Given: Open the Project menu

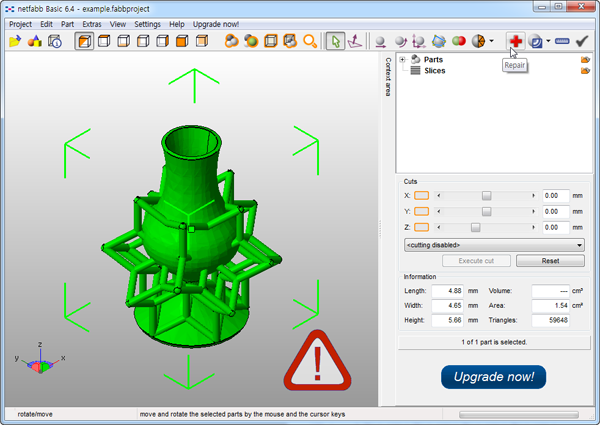Looking at the screenshot, I should 20,24.
